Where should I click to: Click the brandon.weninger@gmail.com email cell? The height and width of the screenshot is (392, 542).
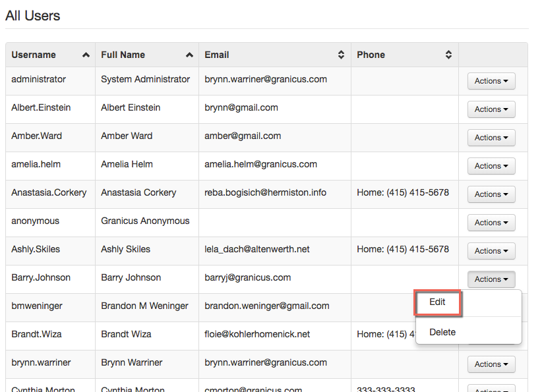(266, 306)
